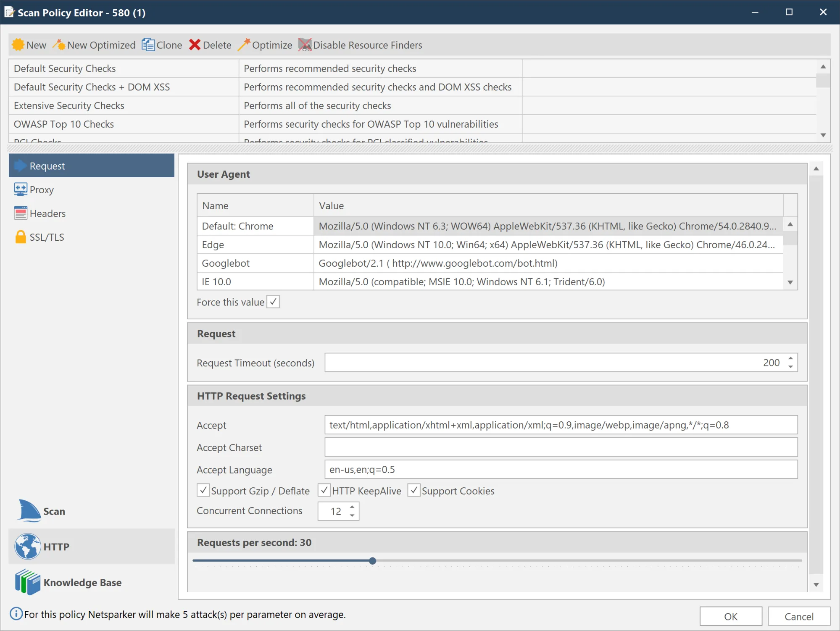Screen dimensions: 840x631
Task: Click Disable Resource Finders icon
Action: [305, 45]
